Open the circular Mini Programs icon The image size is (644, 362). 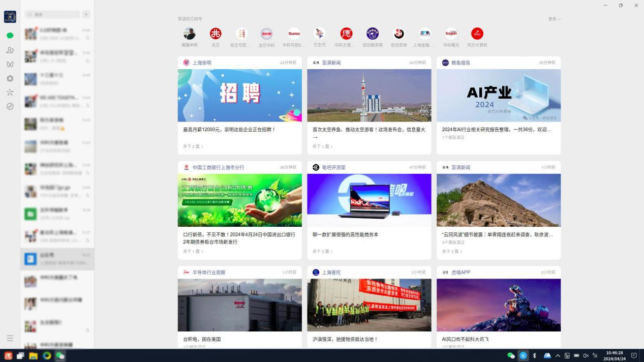point(10,106)
